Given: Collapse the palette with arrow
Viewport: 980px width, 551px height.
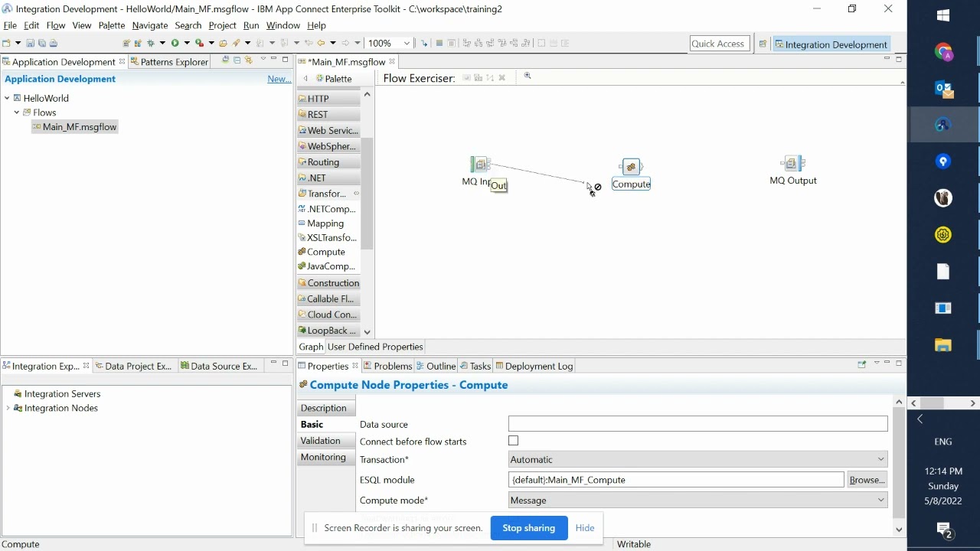Looking at the screenshot, I should pos(305,79).
